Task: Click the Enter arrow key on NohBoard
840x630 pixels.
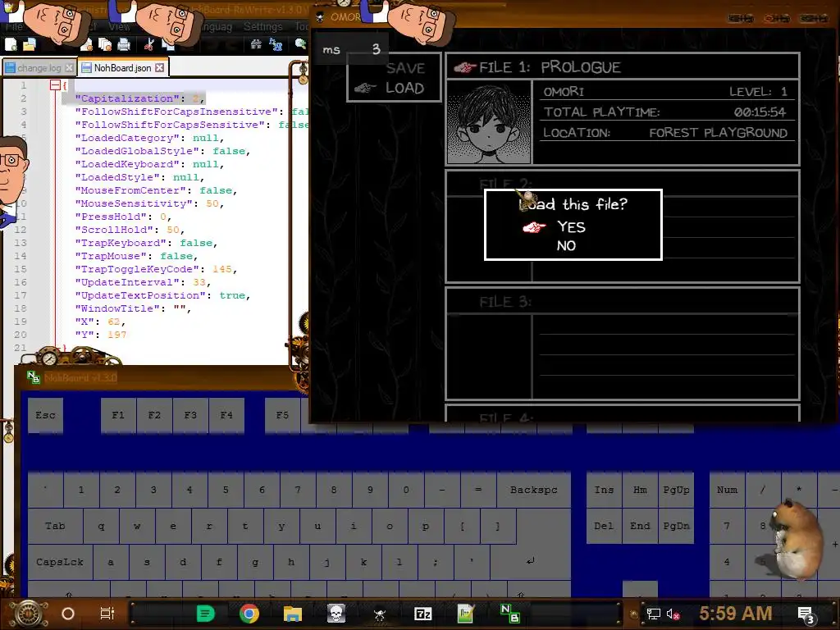Action: click(531, 561)
